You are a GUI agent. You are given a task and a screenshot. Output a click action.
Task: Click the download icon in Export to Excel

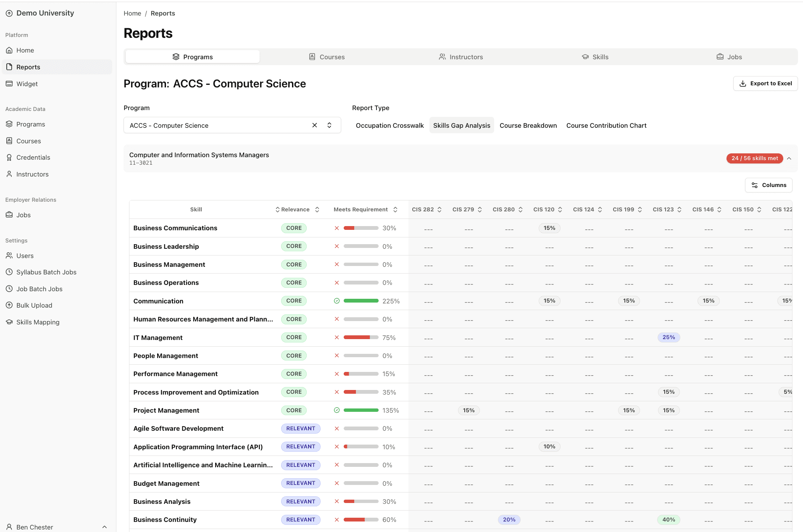coord(743,84)
